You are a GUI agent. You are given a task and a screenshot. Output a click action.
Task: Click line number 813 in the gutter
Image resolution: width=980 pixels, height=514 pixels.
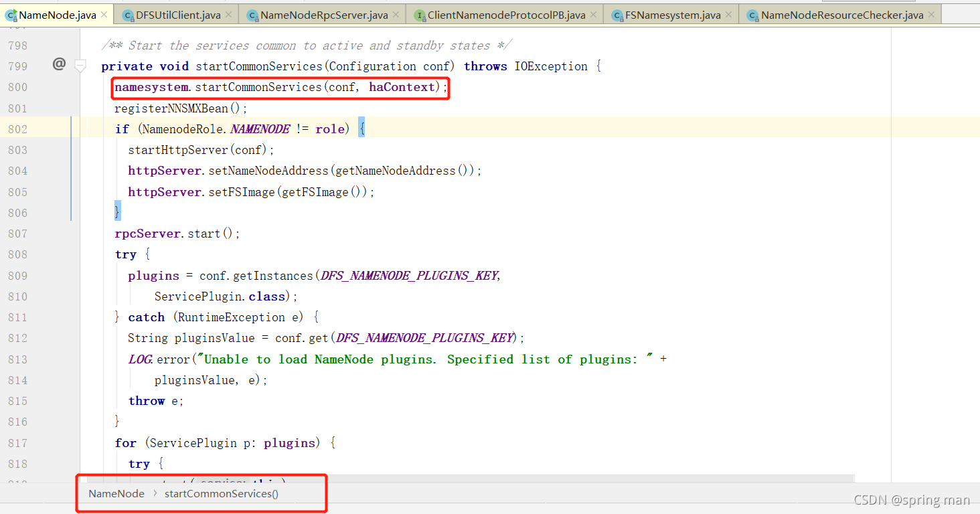point(17,359)
